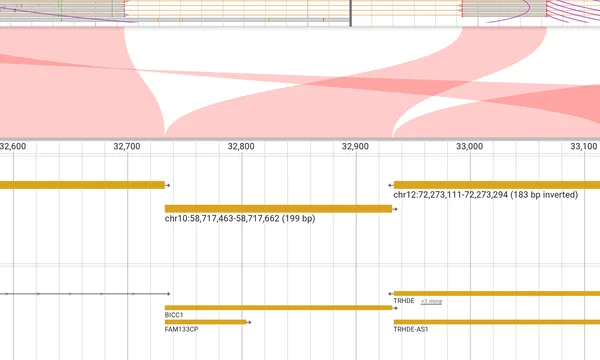
Task: Click the 32,700 ruler position label
Action: [127, 147]
